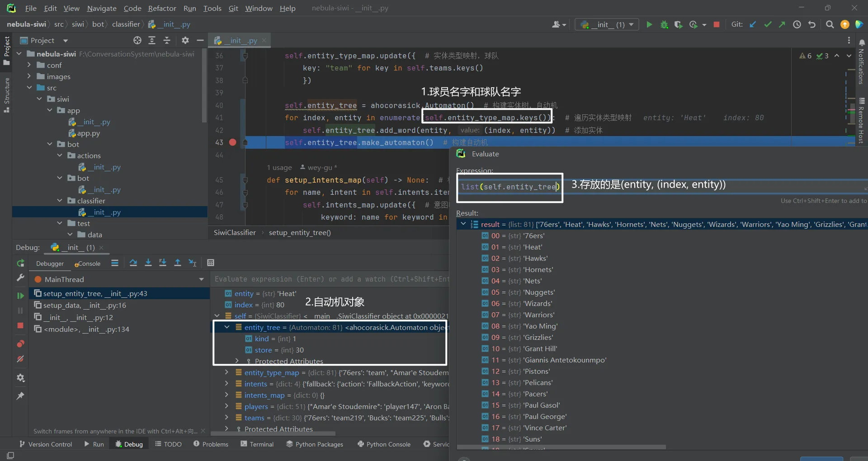Expand players variable node

[226, 406]
